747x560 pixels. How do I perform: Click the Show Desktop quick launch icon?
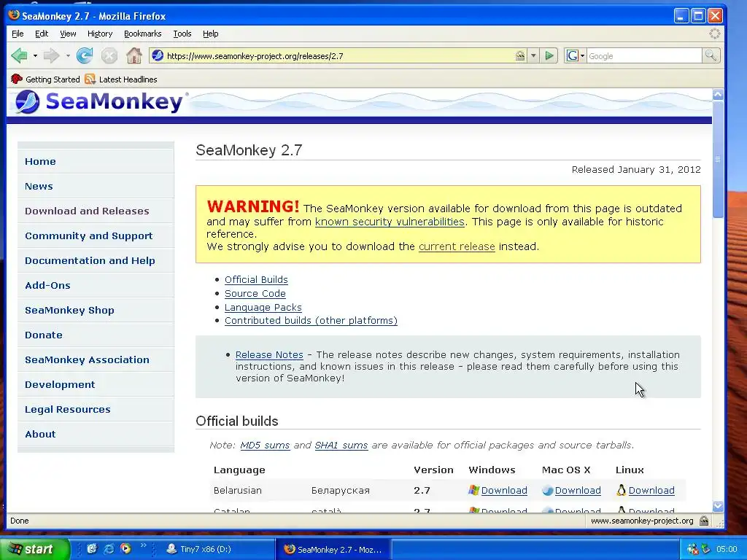[92, 549]
